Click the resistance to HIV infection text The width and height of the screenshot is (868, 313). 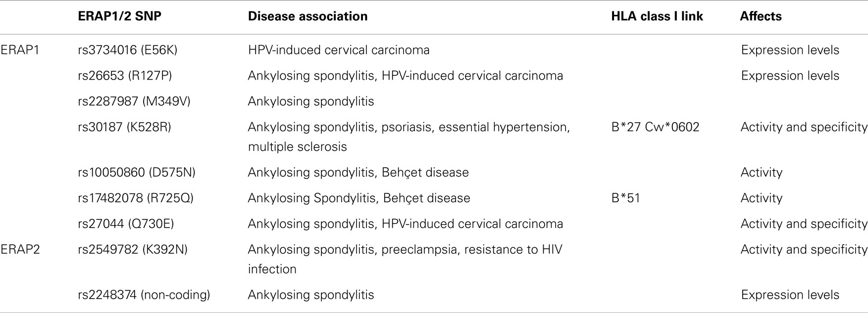pyautogui.click(x=405, y=259)
